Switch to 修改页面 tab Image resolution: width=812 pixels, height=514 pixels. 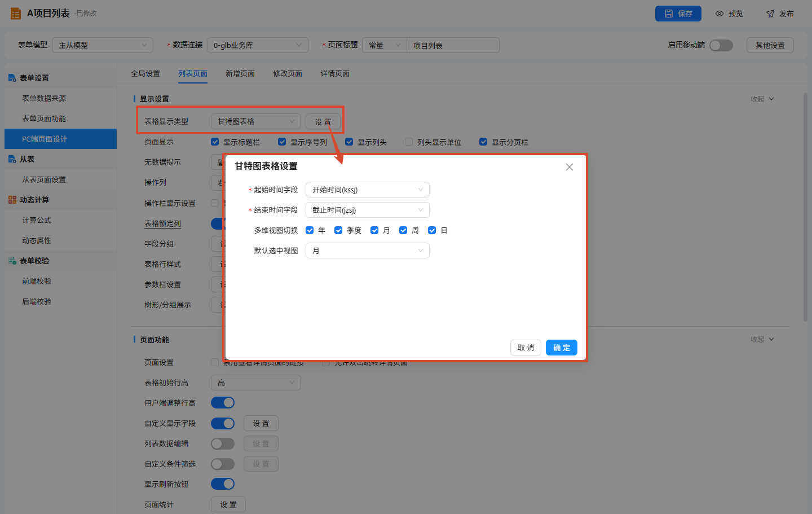click(288, 73)
